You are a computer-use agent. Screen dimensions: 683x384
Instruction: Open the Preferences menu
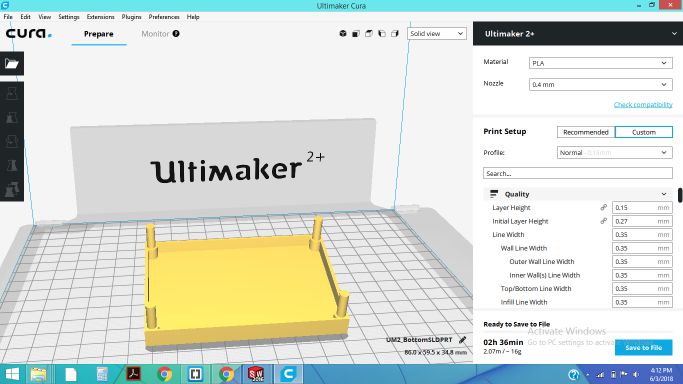point(164,17)
